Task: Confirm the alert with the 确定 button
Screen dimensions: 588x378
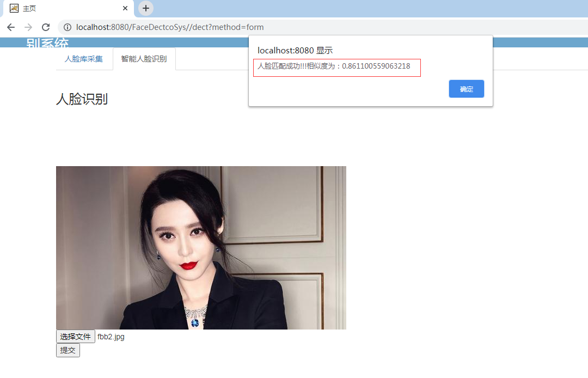Action: click(x=466, y=89)
